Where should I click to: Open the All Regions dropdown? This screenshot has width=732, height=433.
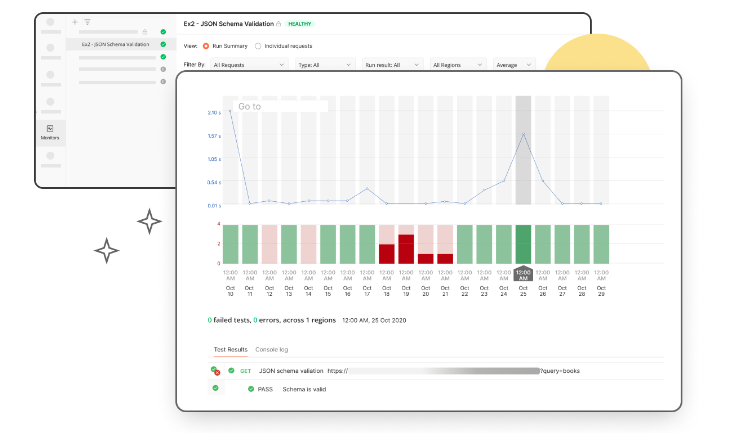457,65
